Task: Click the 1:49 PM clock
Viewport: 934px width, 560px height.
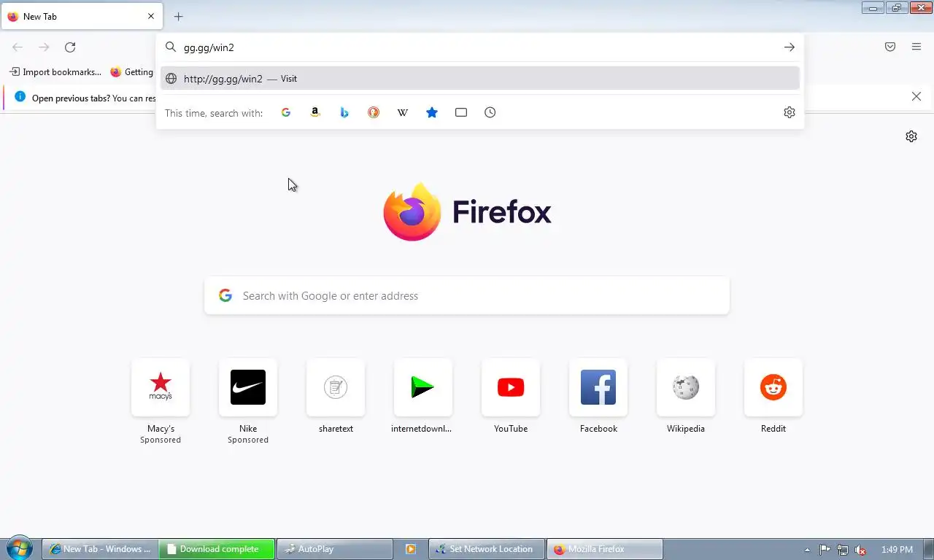Action: click(897, 550)
